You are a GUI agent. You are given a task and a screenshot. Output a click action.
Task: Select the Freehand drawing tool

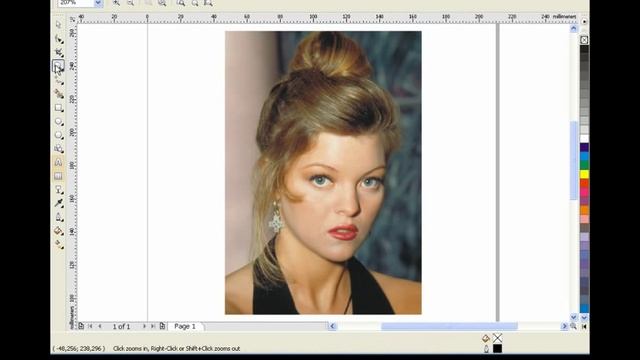pyautogui.click(x=58, y=80)
